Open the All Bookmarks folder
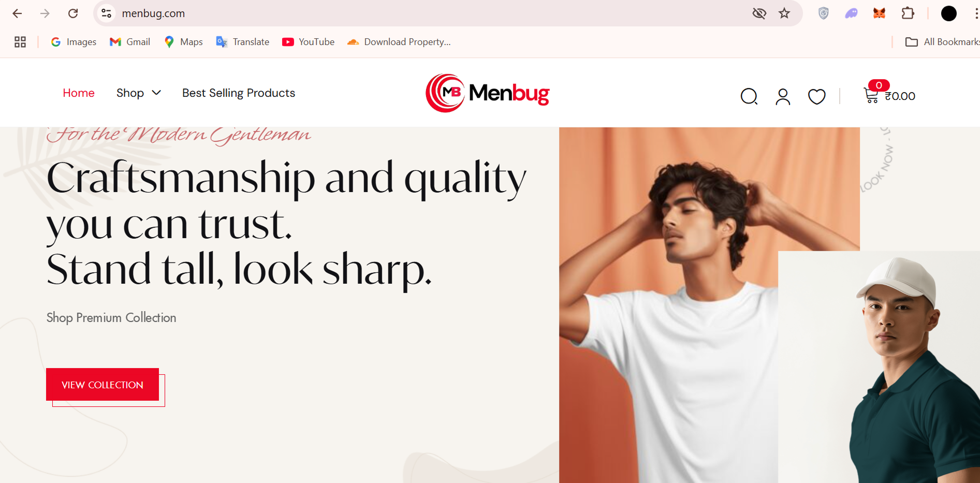 pos(942,42)
